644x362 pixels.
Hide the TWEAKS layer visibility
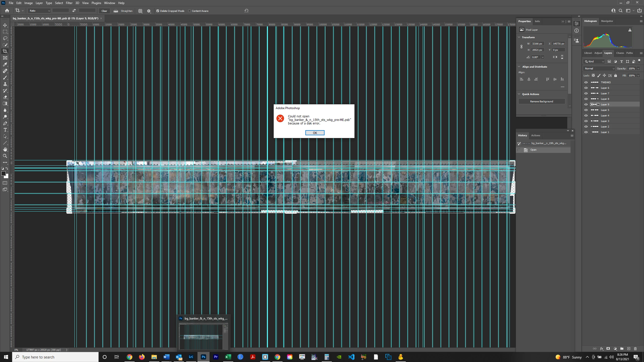pos(586,82)
